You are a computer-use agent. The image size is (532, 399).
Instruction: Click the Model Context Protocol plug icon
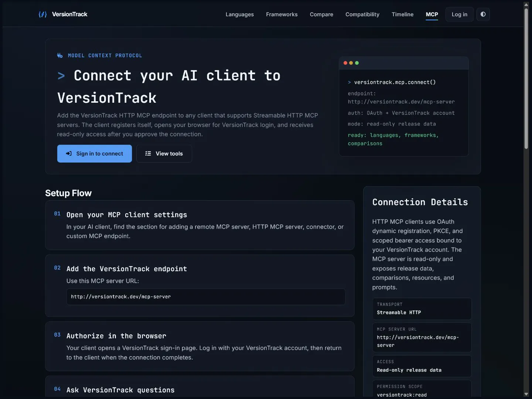[60, 55]
